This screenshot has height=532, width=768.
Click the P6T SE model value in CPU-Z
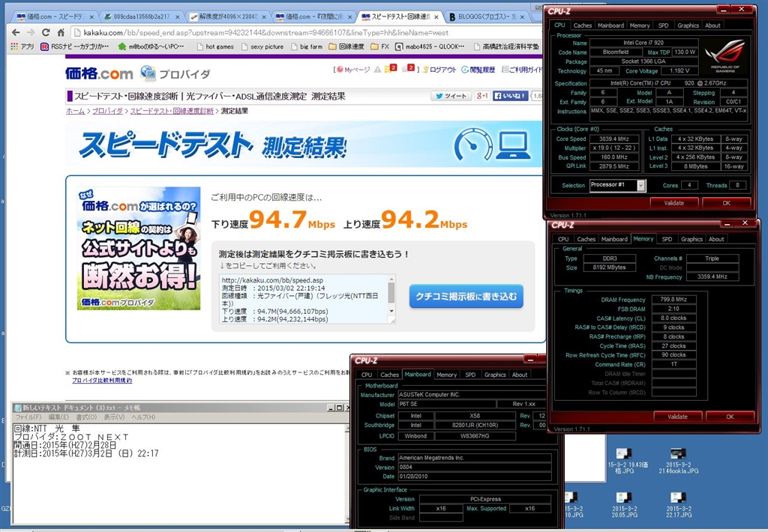(x=446, y=404)
